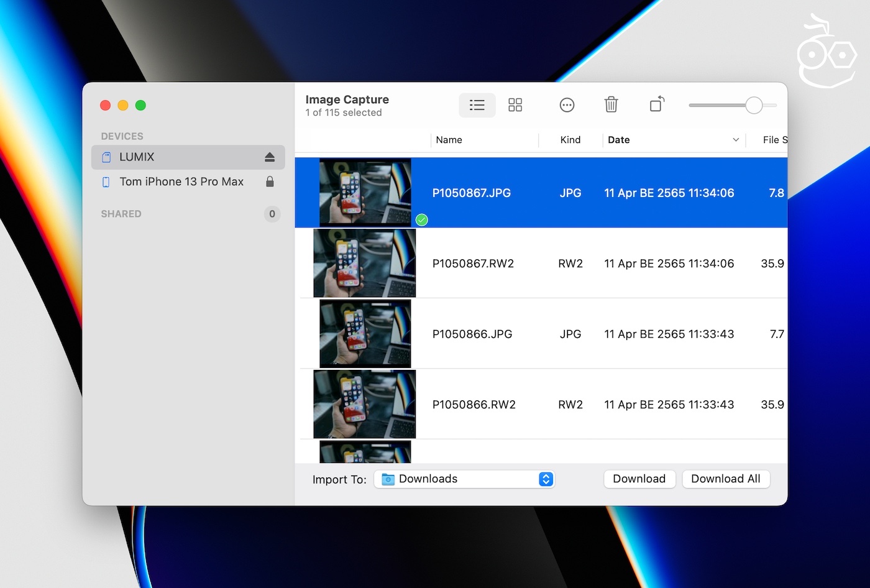
Task: Eject the LUMIX device
Action: (270, 157)
